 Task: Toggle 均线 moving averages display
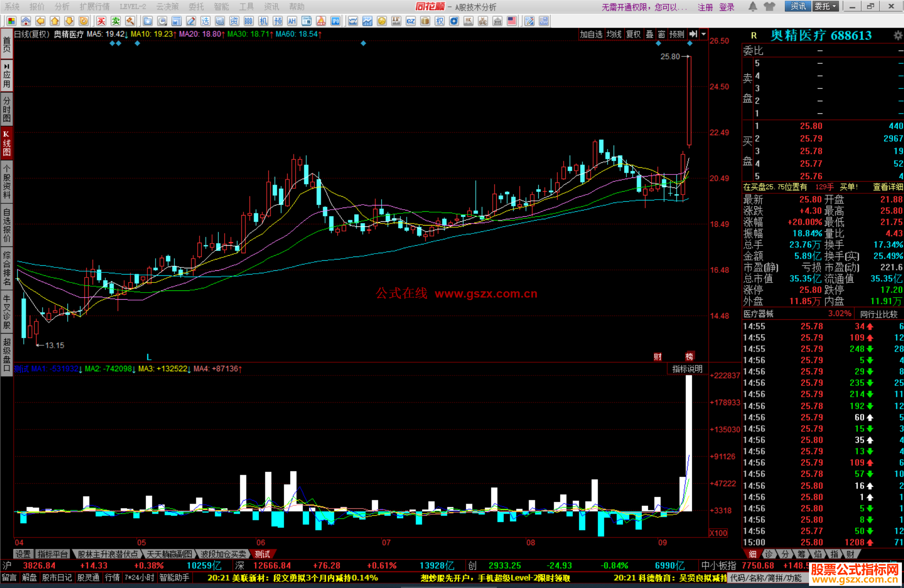(x=614, y=34)
